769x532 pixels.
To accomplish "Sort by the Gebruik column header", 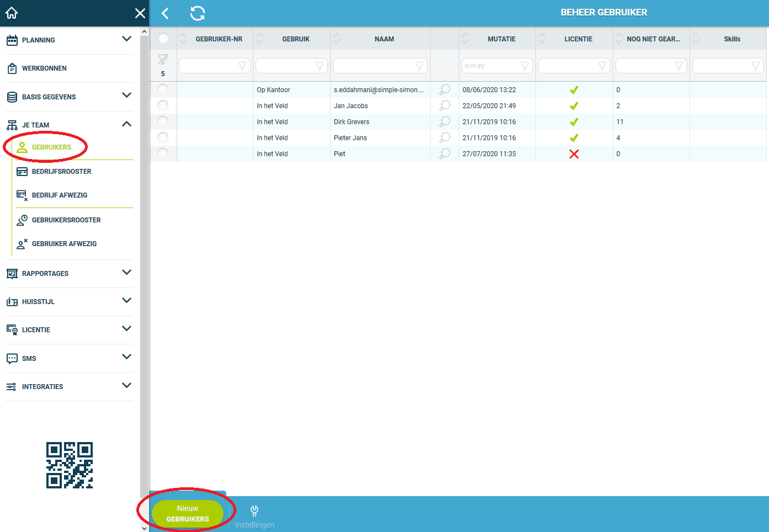I will (x=296, y=39).
